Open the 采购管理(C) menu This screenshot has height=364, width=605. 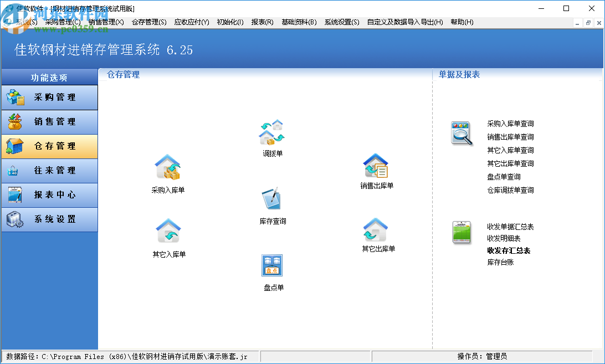(x=63, y=22)
